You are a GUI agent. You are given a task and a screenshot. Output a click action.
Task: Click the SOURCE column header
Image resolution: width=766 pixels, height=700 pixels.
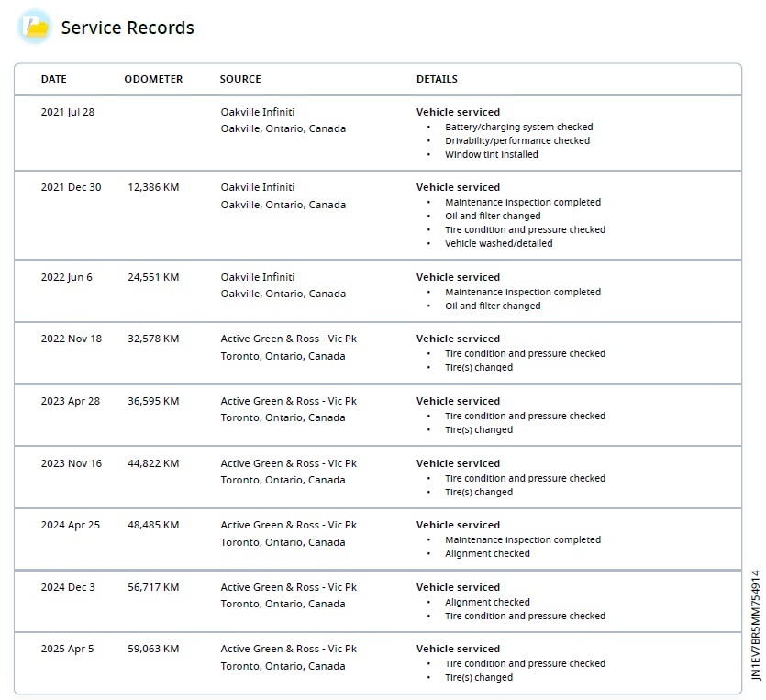tap(240, 79)
